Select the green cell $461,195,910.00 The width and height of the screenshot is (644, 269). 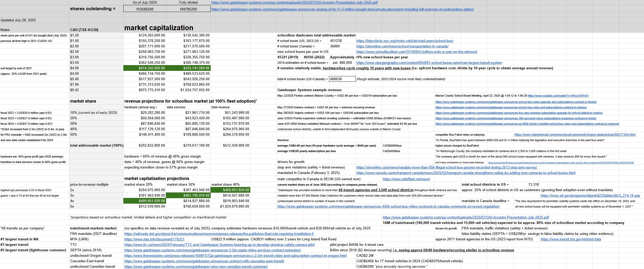(188, 196)
